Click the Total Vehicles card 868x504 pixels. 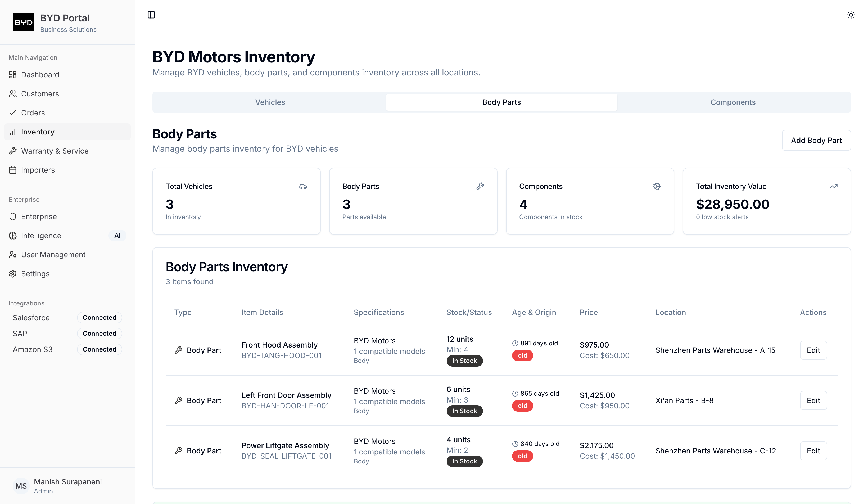236,201
